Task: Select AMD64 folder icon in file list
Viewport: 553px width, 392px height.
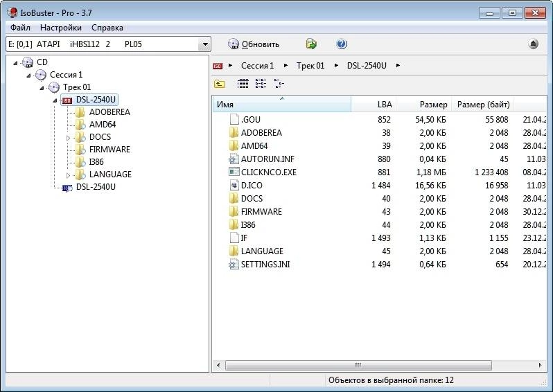Action: (x=234, y=146)
